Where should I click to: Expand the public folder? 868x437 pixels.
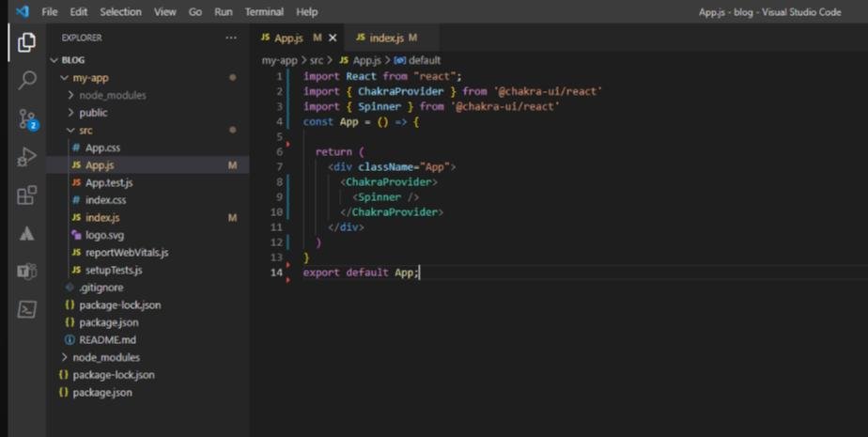pos(93,113)
